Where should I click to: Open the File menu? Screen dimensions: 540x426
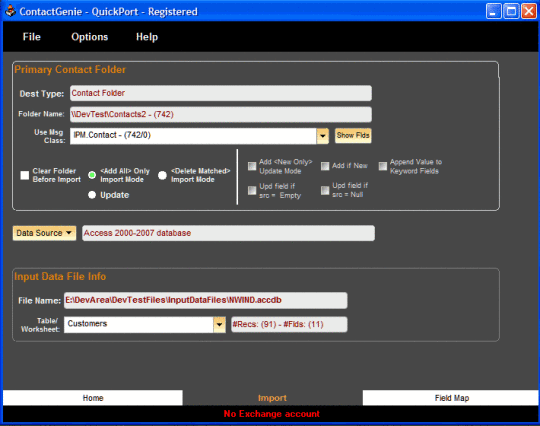pos(32,37)
